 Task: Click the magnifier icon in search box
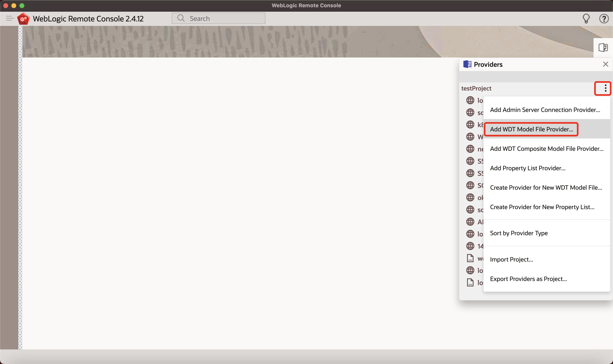click(181, 18)
